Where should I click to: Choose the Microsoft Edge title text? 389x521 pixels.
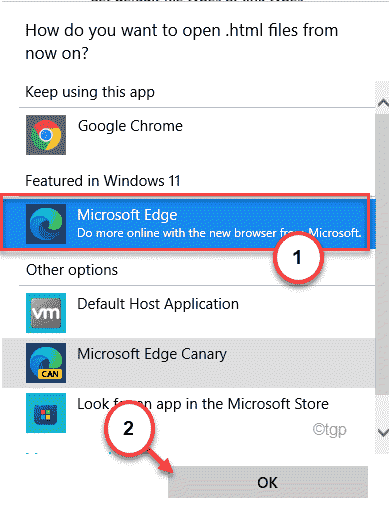(x=127, y=215)
